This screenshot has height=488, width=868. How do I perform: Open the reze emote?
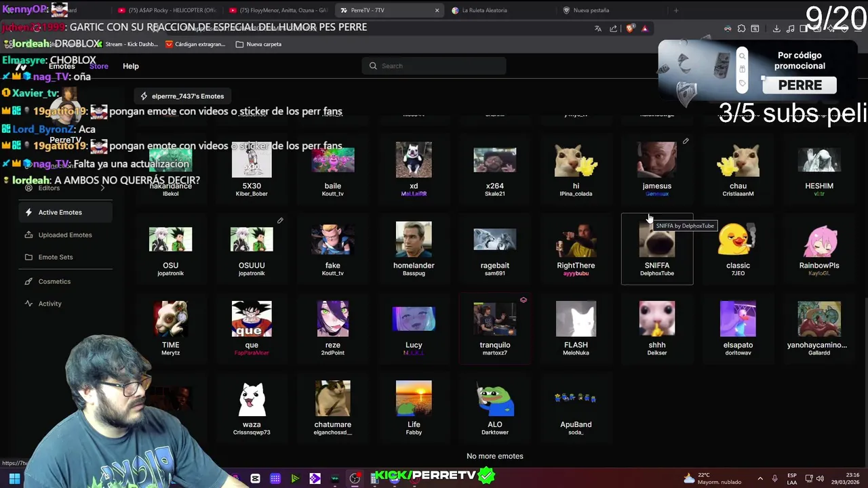[333, 329]
